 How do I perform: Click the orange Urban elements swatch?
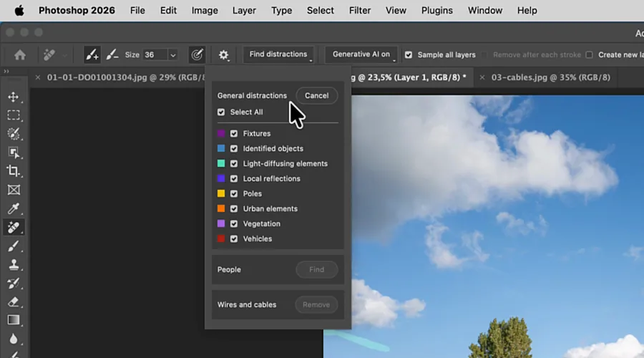(221, 208)
